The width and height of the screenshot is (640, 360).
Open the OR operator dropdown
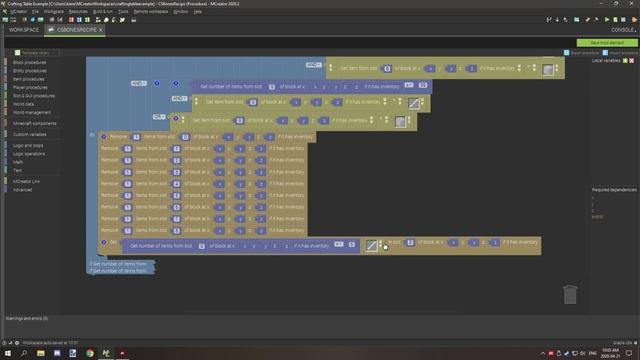[159, 117]
